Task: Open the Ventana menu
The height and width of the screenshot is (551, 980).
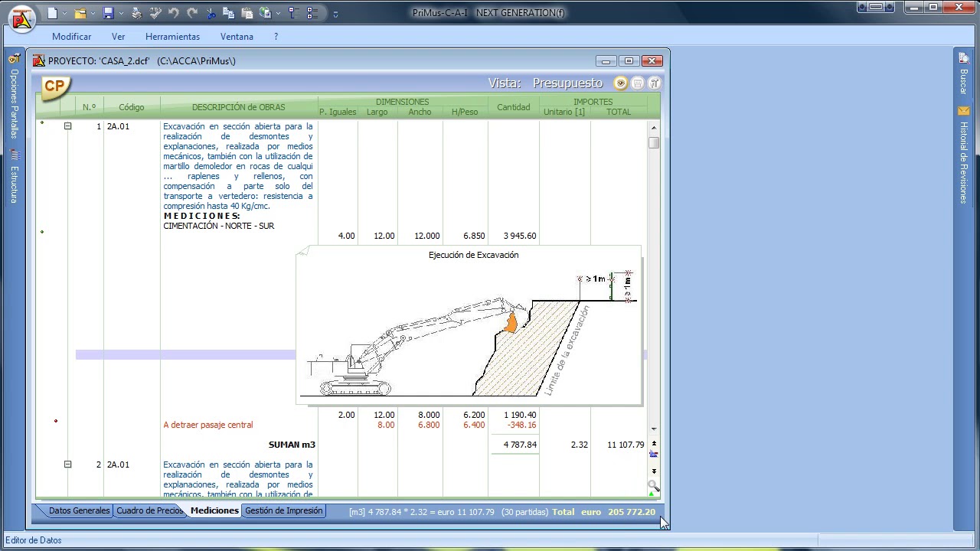Action: [x=237, y=37]
